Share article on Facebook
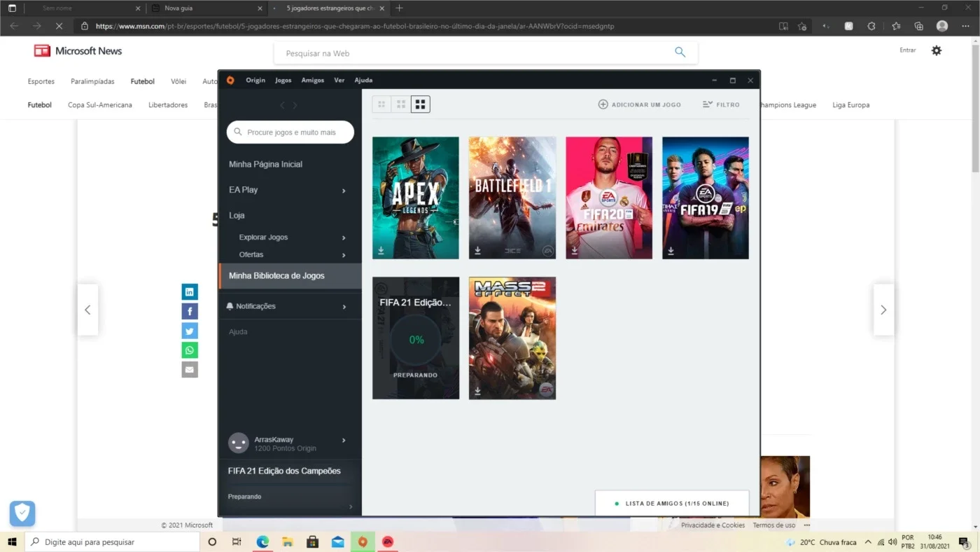 [190, 311]
